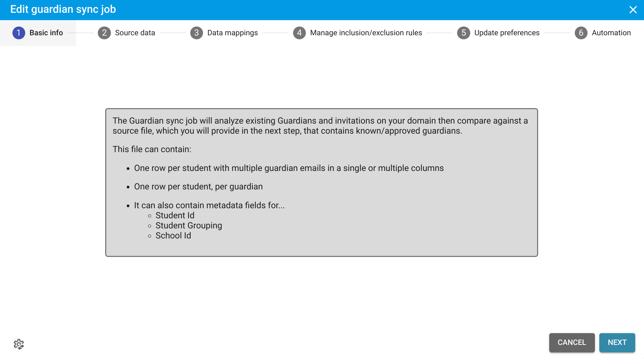Switch to Manage inclusion/exclusion rules step

click(x=366, y=33)
